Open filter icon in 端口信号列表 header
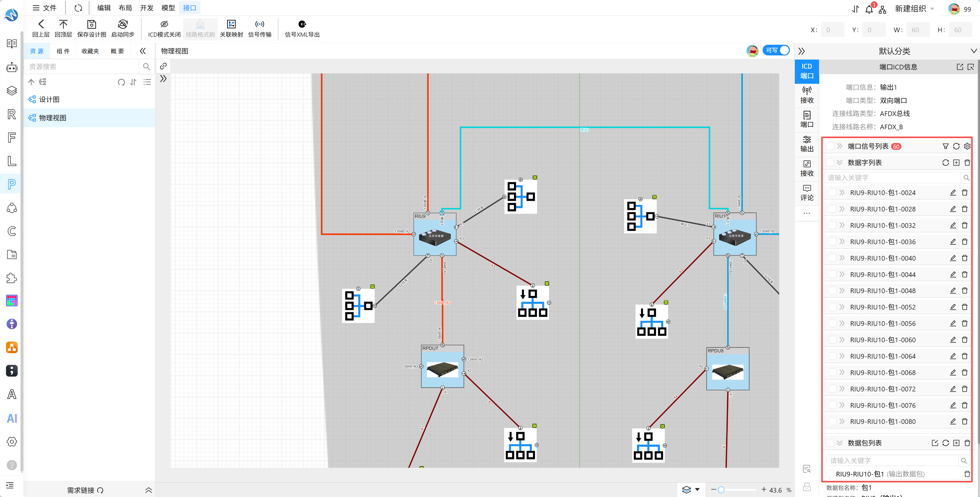The height and width of the screenshot is (497, 980). tap(945, 146)
